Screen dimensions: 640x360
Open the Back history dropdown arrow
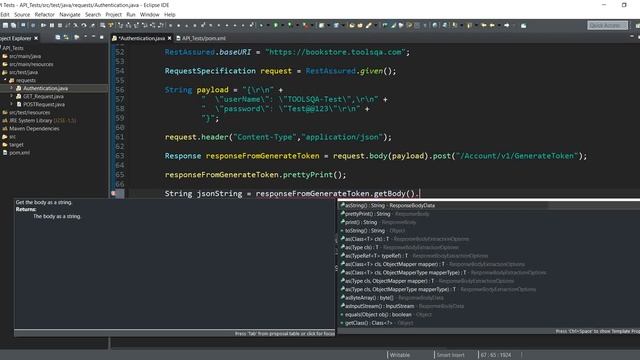pos(499,25)
